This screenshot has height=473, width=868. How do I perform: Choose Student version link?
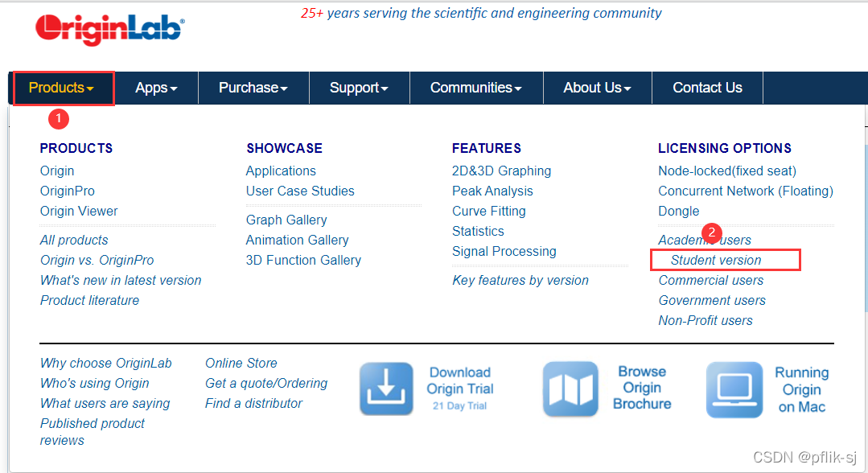click(716, 261)
